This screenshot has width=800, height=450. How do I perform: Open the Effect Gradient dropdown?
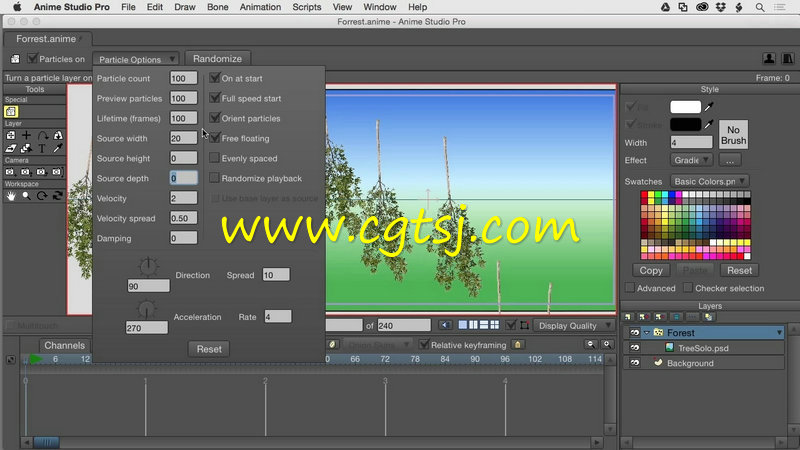691,160
